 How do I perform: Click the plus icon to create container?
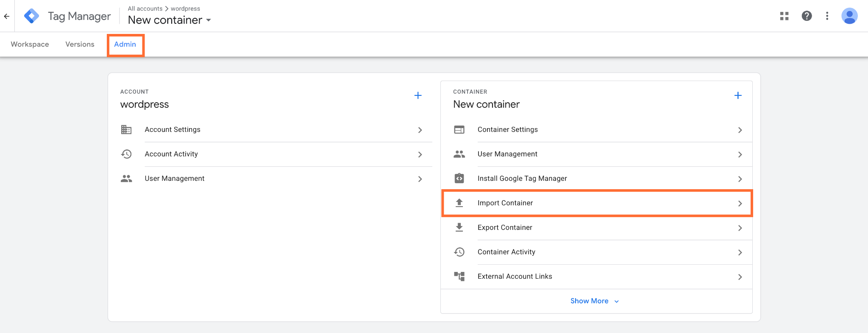(738, 95)
